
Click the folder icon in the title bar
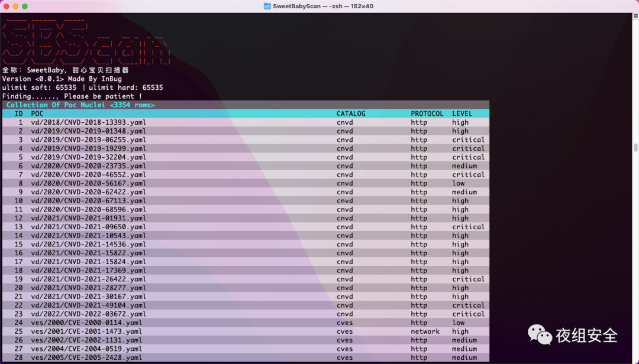click(x=267, y=6)
